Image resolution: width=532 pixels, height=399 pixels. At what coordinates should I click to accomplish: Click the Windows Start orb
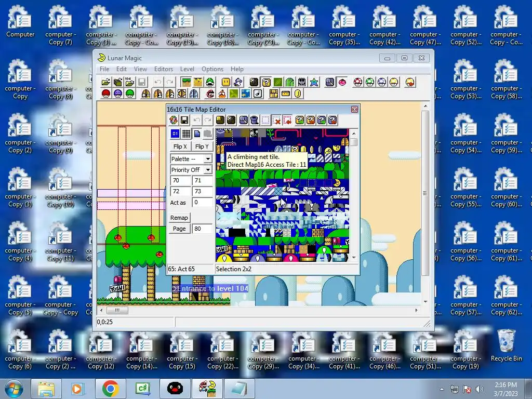coord(14,389)
